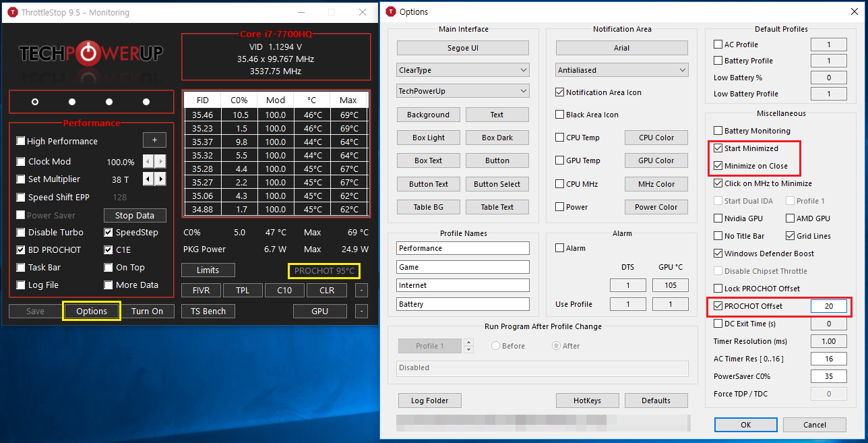This screenshot has width=868, height=443.
Task: Click the minus button next to GPU
Action: click(x=361, y=311)
